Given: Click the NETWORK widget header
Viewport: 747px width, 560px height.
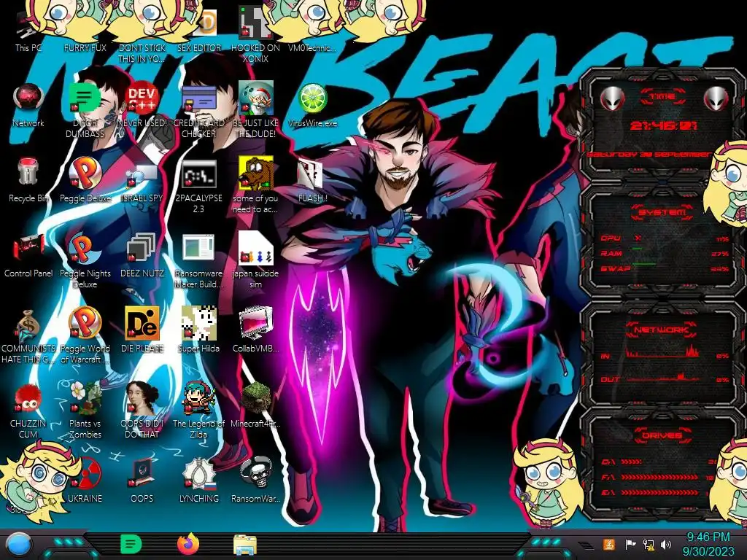Looking at the screenshot, I should pyautogui.click(x=662, y=330).
